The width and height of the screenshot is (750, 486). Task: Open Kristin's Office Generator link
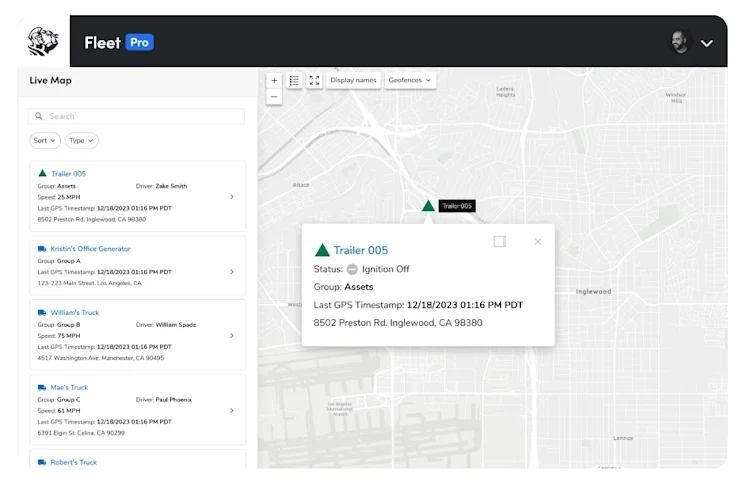pos(90,249)
